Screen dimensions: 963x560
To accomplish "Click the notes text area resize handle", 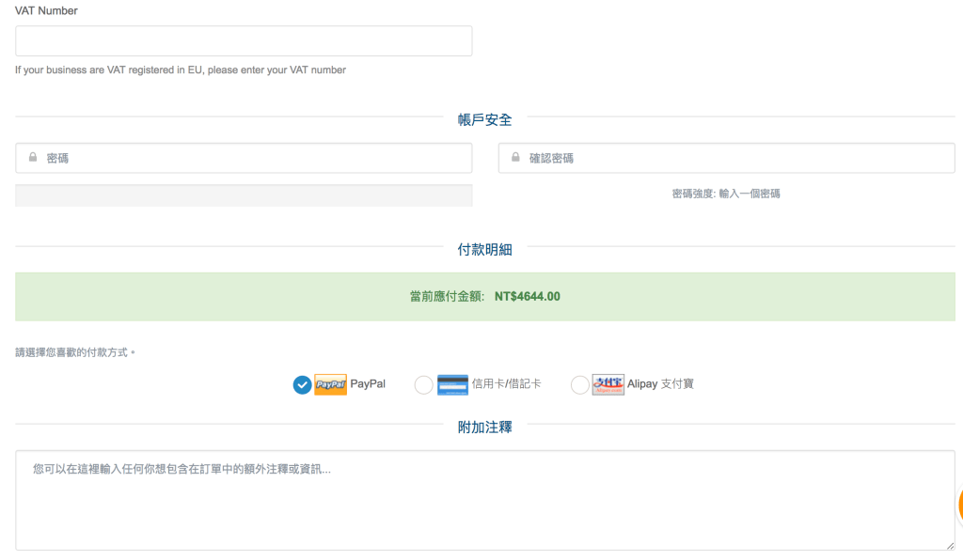I will tap(950, 545).
